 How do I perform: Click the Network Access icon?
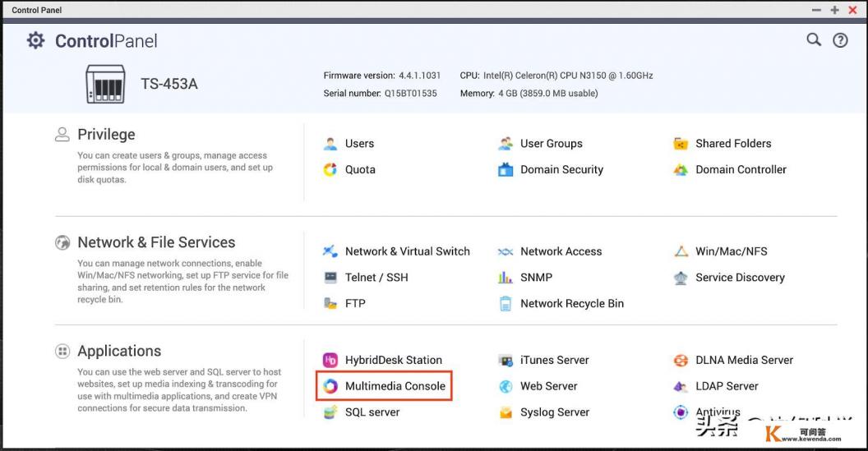[506, 251]
